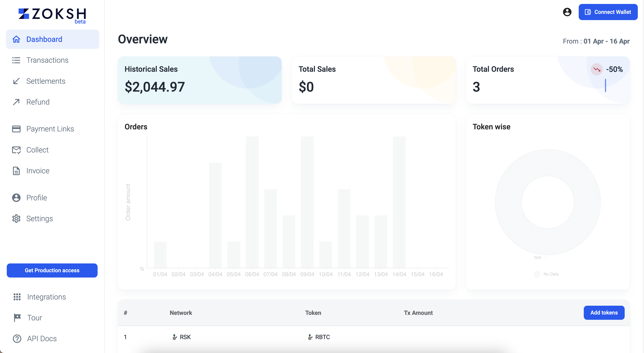Click the Payment Links card icon
The width and height of the screenshot is (644, 353).
[x=16, y=129]
